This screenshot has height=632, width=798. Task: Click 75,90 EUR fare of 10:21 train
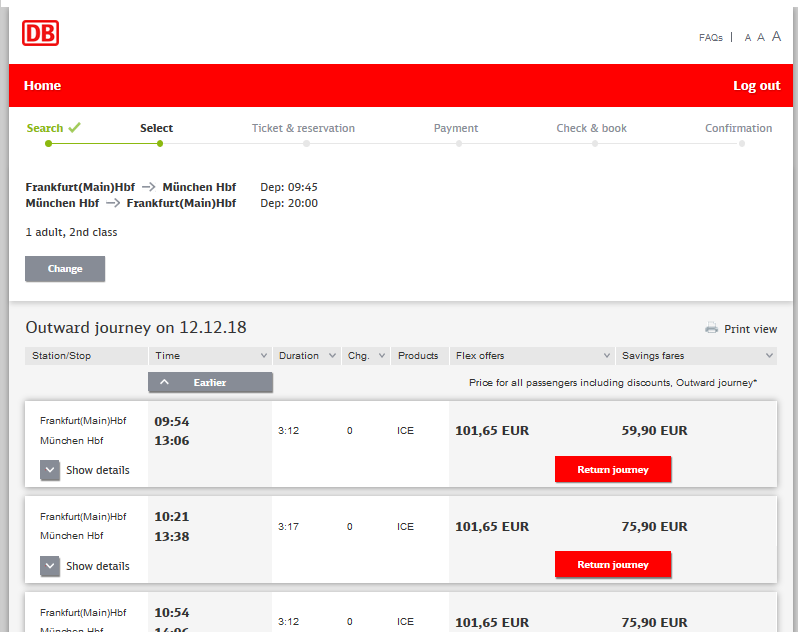click(654, 526)
